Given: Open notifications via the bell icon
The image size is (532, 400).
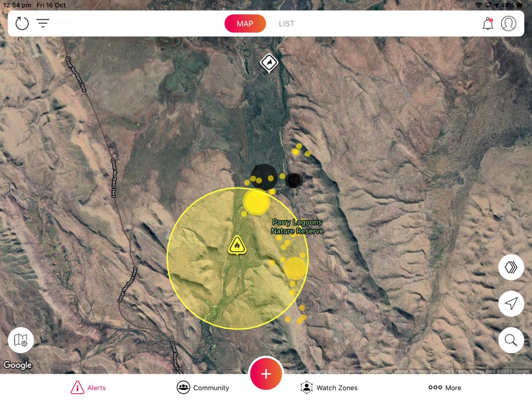Looking at the screenshot, I should coord(487,23).
